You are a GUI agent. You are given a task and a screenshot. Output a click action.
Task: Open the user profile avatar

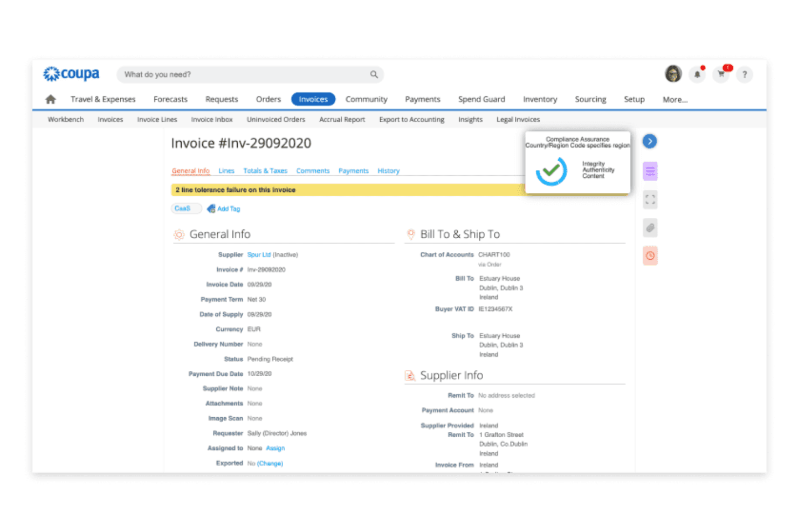point(673,74)
